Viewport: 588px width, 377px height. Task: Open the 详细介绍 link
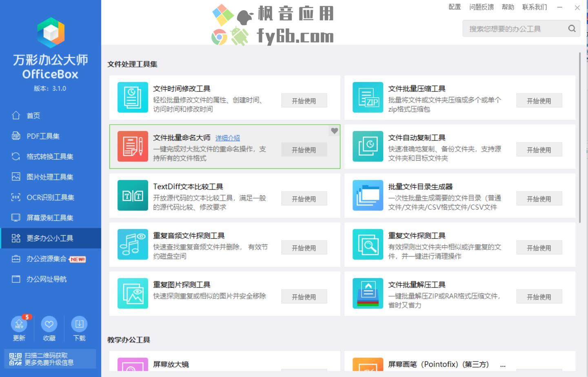pos(228,138)
